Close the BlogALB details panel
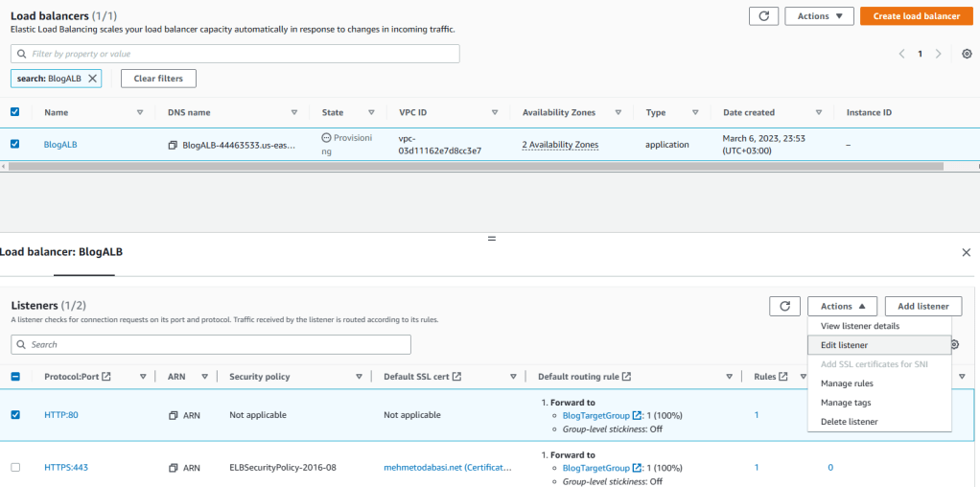The image size is (980, 487). coord(966,252)
